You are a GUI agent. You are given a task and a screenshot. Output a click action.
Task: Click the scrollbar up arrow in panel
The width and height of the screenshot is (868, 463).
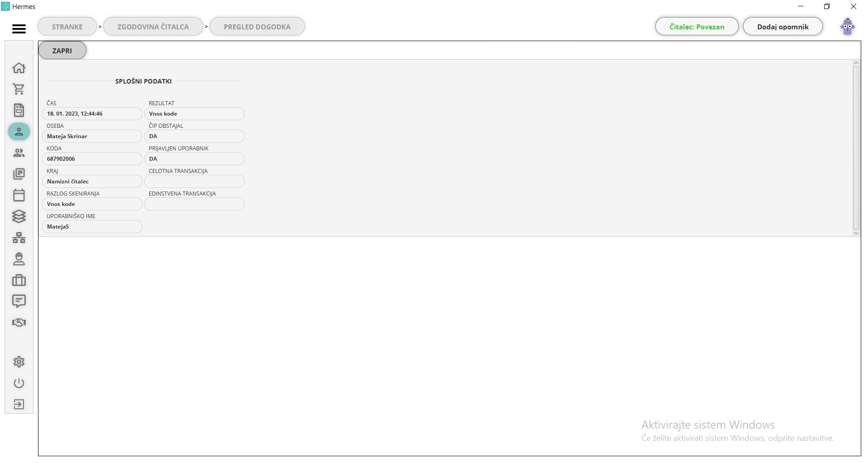point(856,63)
